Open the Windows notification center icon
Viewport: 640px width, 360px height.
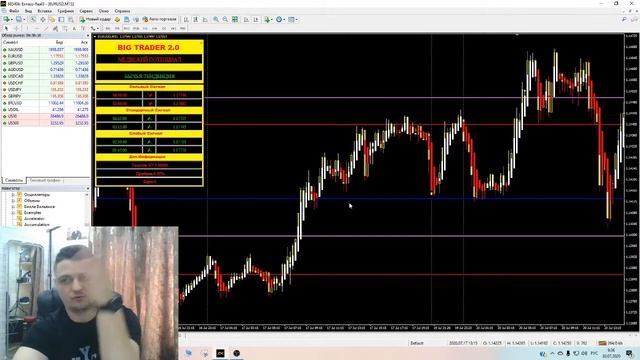pos(629,353)
